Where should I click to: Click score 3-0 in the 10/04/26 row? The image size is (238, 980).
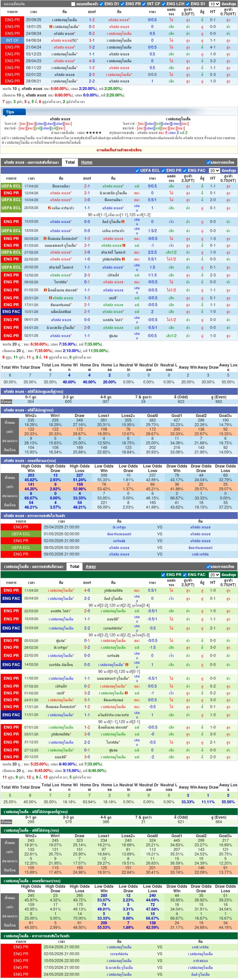[x=87, y=200]
